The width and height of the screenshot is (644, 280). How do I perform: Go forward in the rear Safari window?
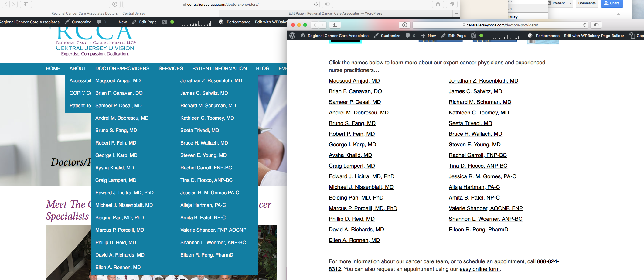pyautogui.click(x=13, y=4)
